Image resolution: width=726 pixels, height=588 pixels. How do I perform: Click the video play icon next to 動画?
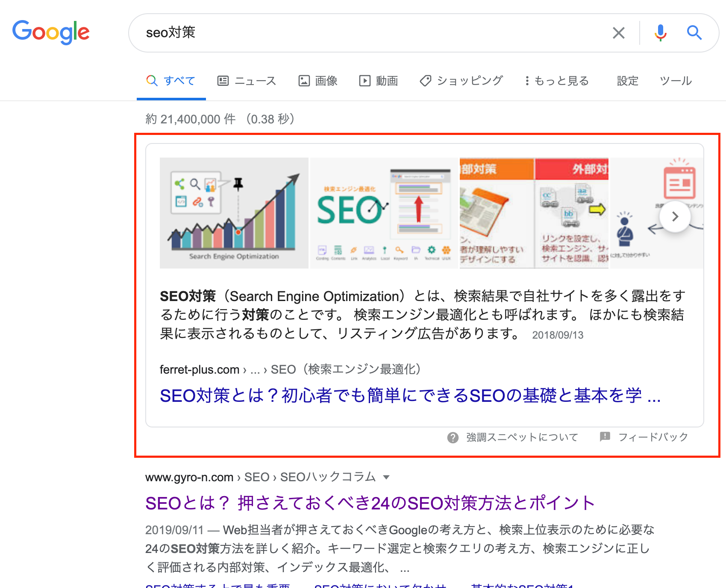(x=365, y=81)
